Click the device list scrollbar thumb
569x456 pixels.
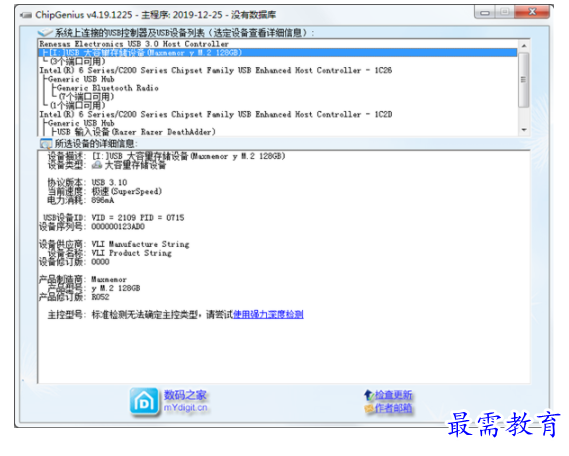pos(524,80)
